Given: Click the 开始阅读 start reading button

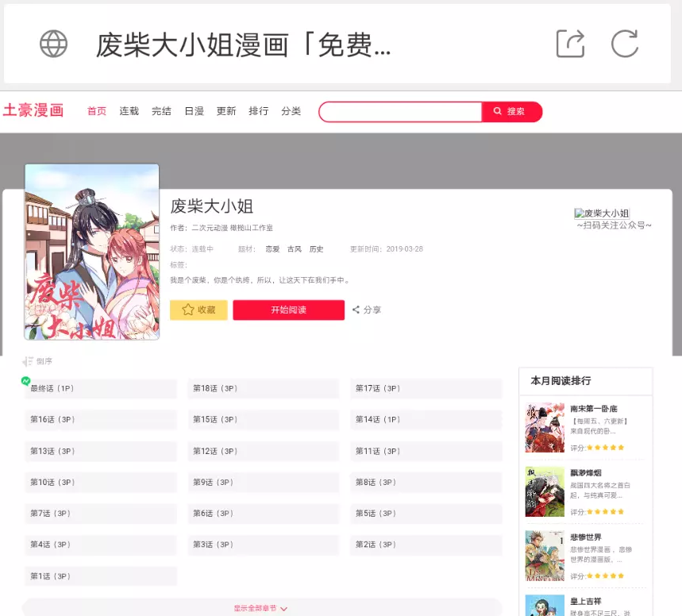Looking at the screenshot, I should coord(288,310).
